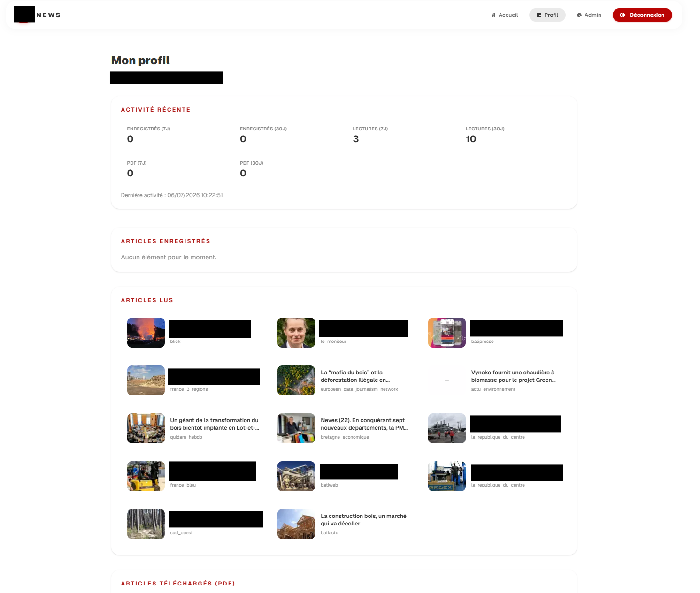This screenshot has height=593, width=700.
Task: Click the "european_data_journalism_network" source label
Action: 359,389
